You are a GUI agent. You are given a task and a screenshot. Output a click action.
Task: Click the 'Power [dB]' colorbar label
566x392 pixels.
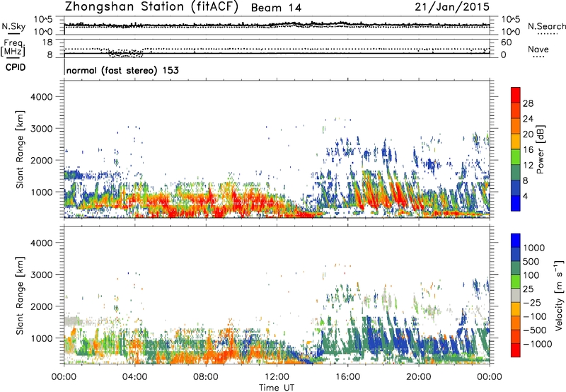coord(541,149)
